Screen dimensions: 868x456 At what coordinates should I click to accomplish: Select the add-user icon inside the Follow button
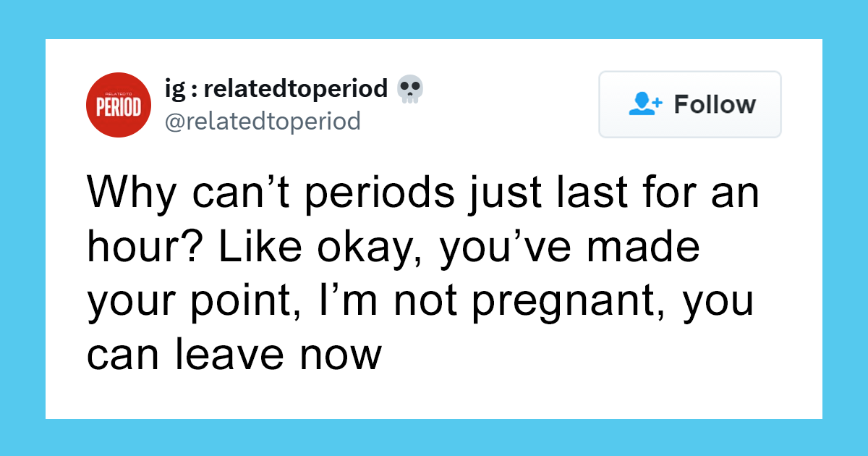[642, 104]
